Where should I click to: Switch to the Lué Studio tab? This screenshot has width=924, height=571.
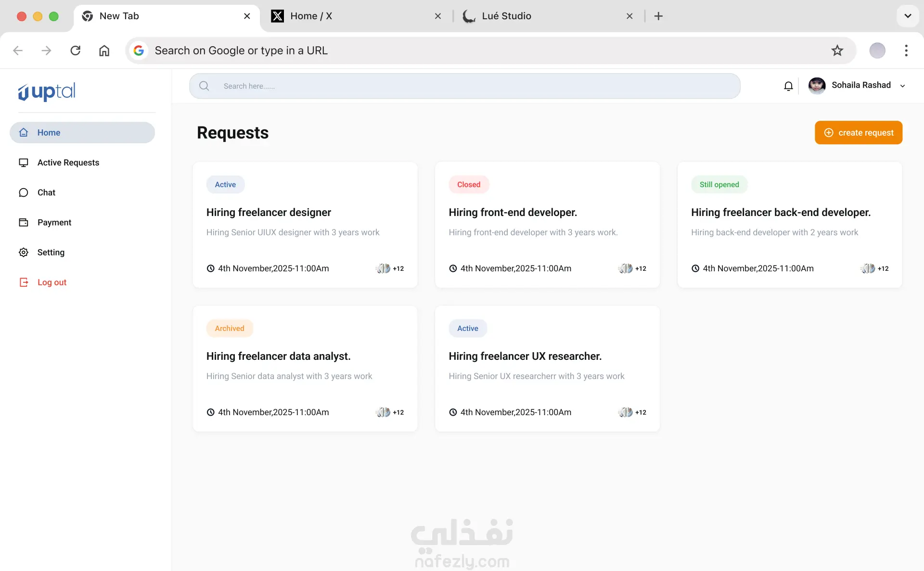[506, 16]
